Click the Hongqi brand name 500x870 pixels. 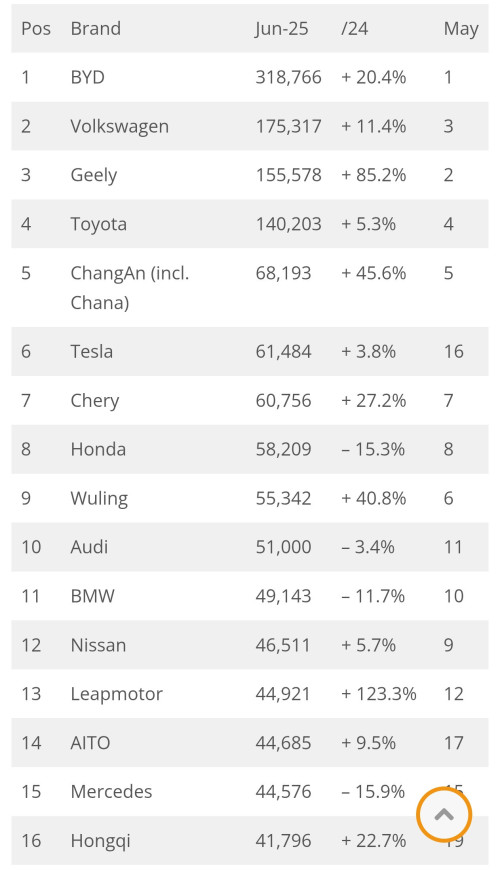(x=100, y=841)
